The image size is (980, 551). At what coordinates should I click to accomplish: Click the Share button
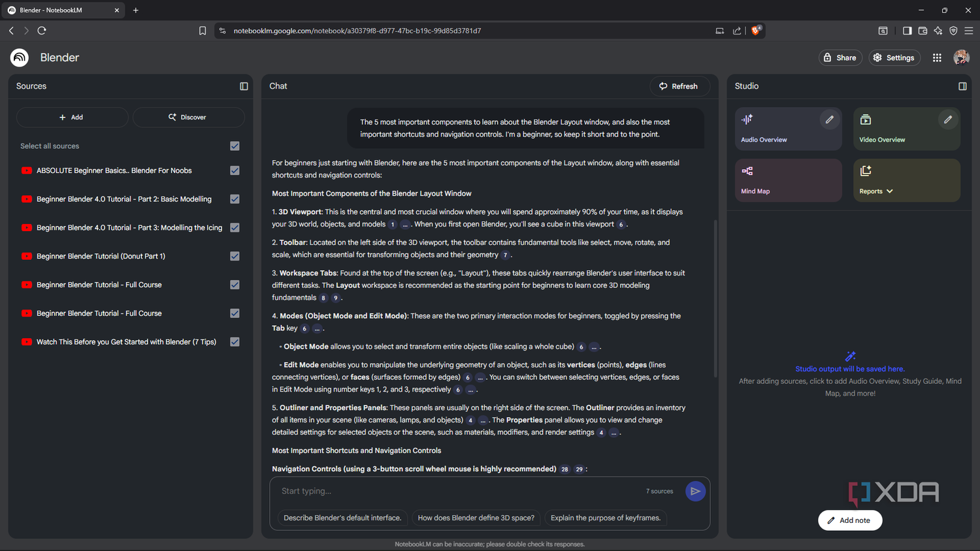point(840,57)
